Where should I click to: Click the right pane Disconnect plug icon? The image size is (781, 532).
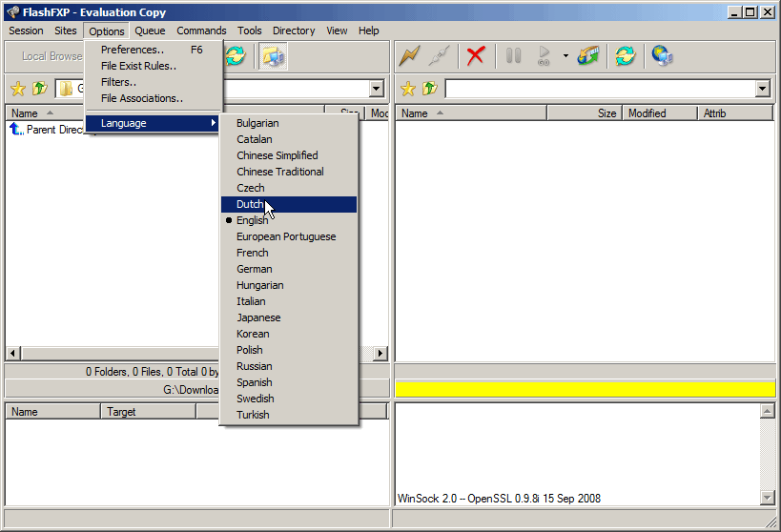(439, 56)
